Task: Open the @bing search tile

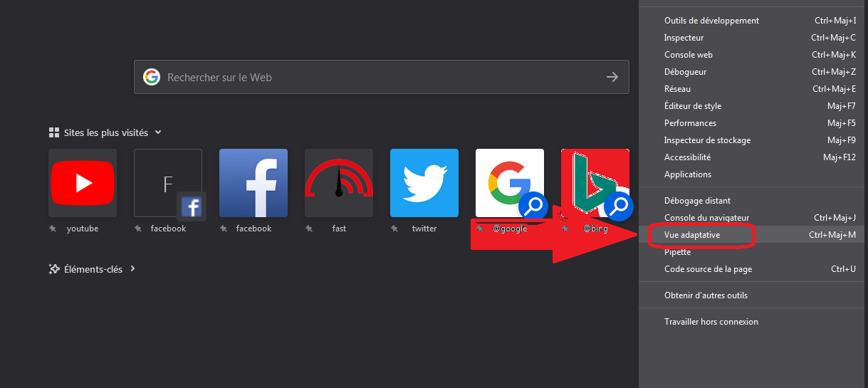Action: (x=595, y=183)
